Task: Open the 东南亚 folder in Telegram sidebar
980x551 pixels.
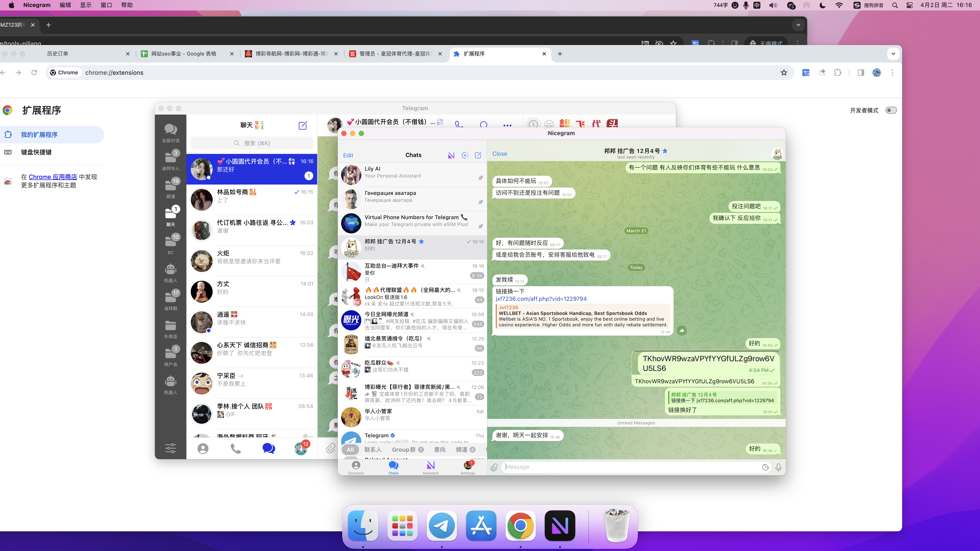Action: click(x=170, y=329)
